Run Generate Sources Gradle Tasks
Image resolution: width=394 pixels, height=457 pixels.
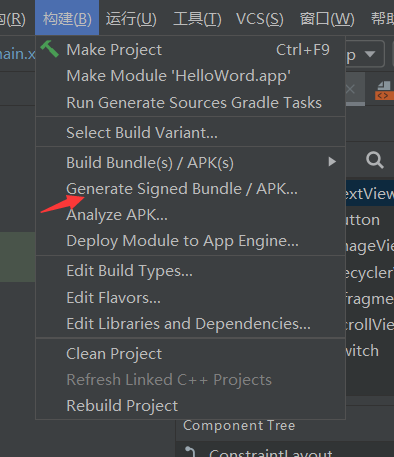pos(190,103)
